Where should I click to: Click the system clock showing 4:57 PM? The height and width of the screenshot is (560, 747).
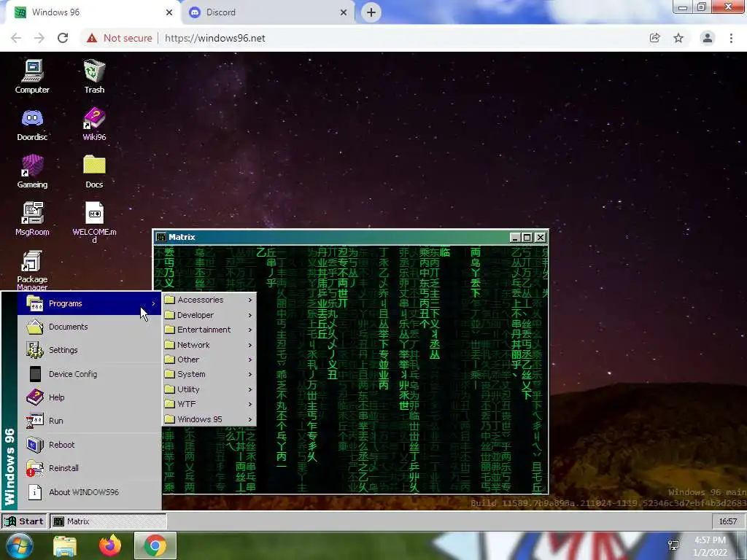coord(710,546)
